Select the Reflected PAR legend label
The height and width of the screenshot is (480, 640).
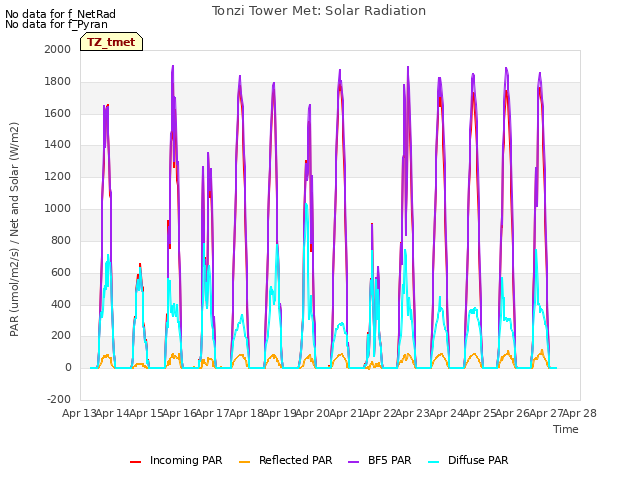pyautogui.click(x=296, y=460)
